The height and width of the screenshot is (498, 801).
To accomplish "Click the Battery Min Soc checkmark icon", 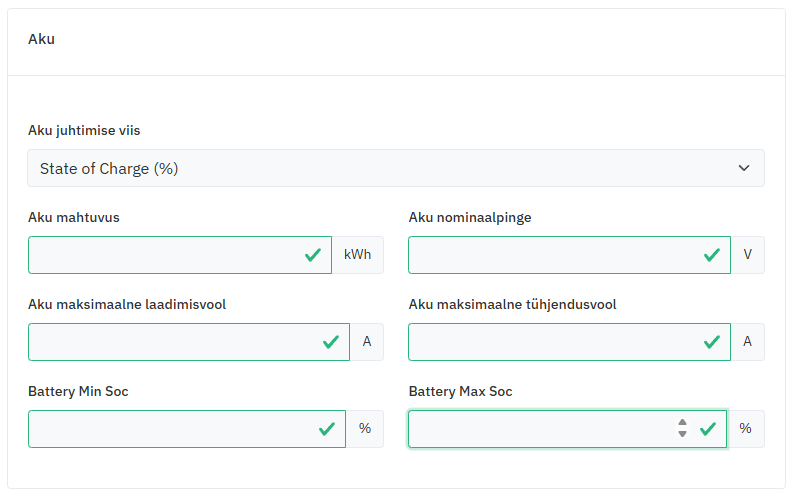I will 327,429.
